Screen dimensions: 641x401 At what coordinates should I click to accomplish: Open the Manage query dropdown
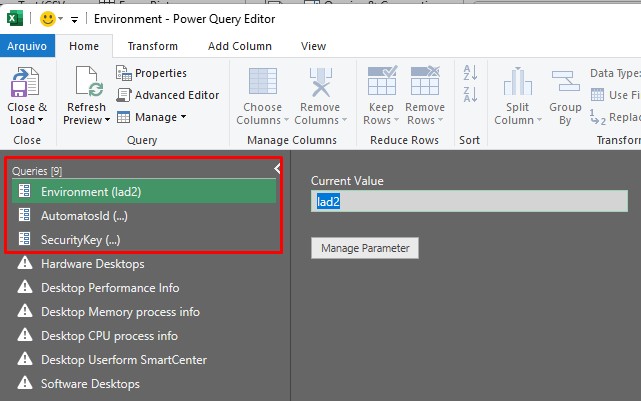[x=152, y=117]
